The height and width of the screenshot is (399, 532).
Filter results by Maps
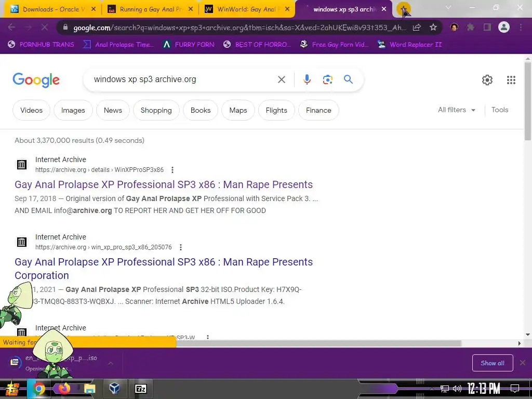pyautogui.click(x=238, y=110)
